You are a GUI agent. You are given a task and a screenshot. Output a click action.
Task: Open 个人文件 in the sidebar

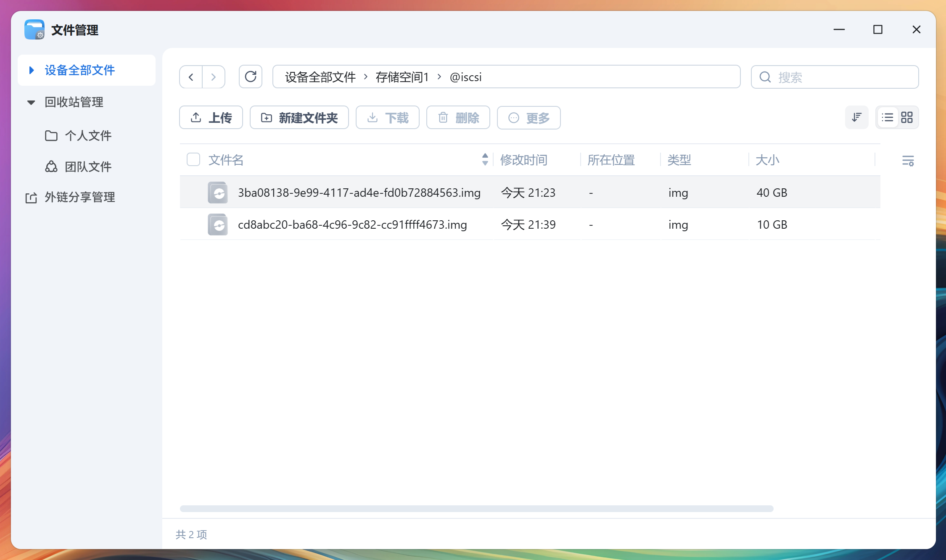pos(89,135)
